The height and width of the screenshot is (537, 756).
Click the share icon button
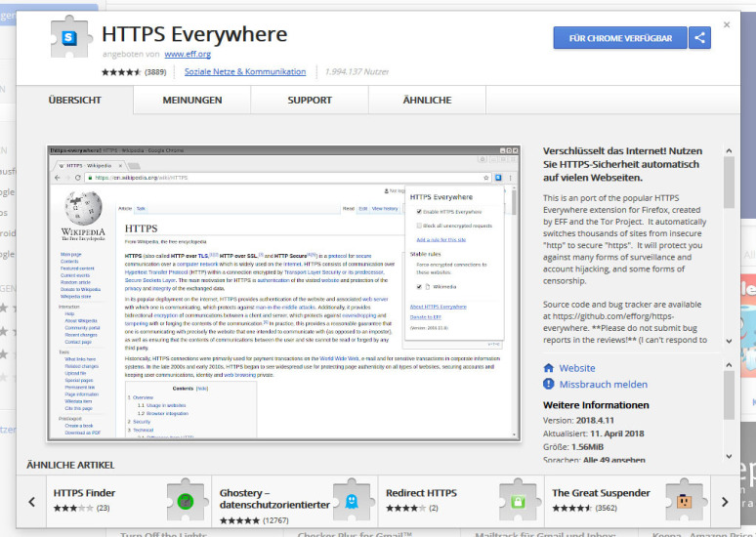pos(699,38)
